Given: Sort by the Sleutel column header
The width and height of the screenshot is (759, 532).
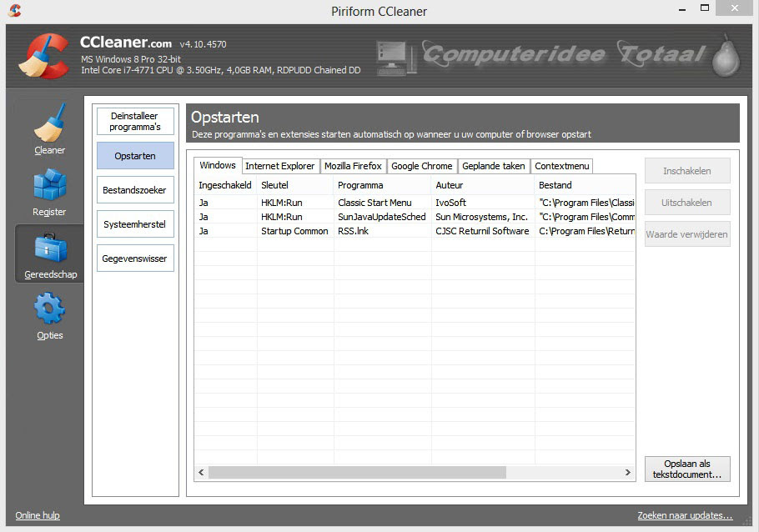Looking at the screenshot, I should pos(294,185).
